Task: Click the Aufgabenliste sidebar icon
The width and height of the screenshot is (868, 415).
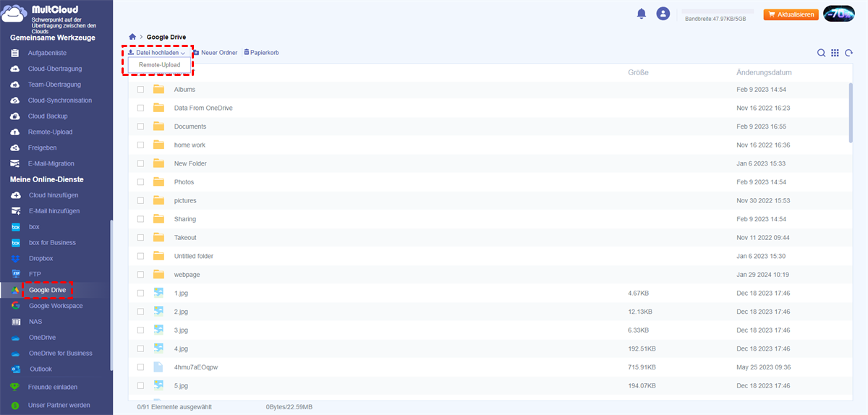Action: [x=14, y=53]
